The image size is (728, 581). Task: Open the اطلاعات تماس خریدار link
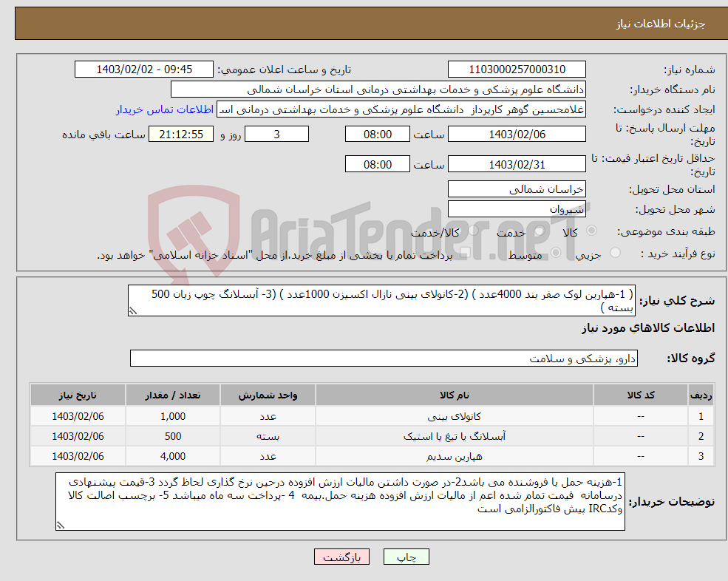point(165,109)
